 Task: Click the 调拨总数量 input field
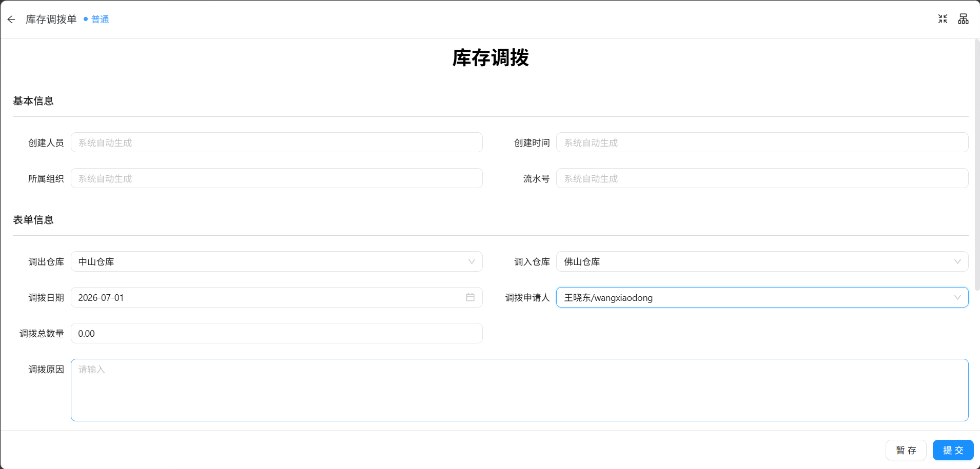[x=277, y=333]
